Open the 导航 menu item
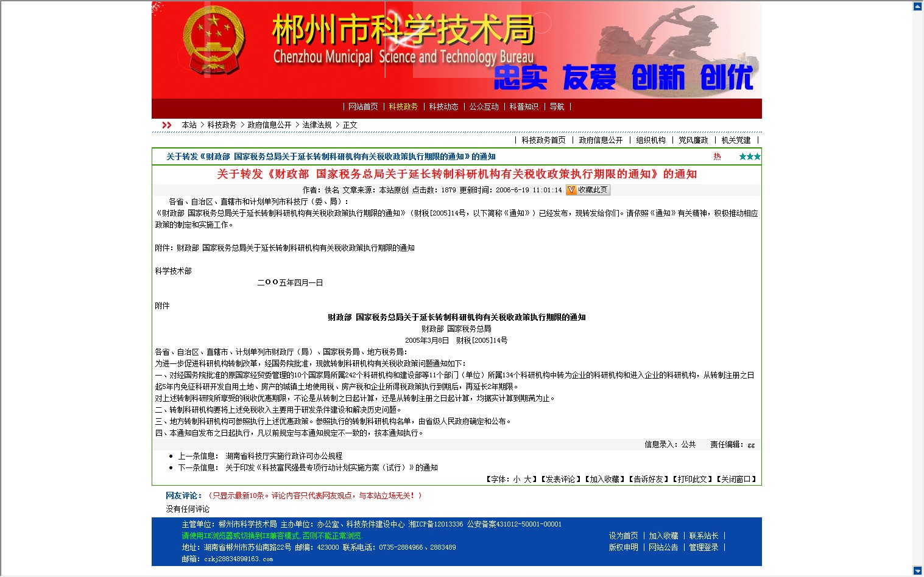Viewport: 924px width, 577px height. [x=557, y=107]
